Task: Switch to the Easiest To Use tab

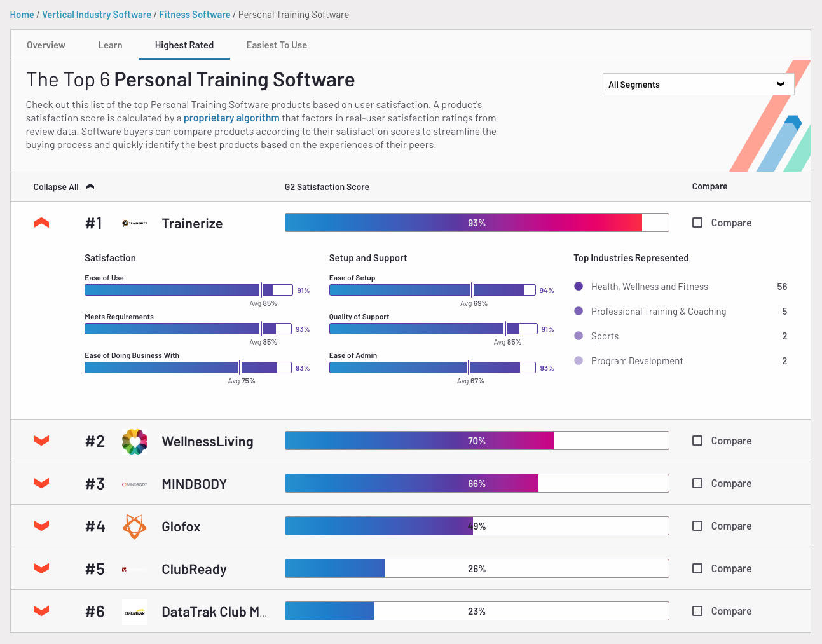Action: tap(277, 45)
